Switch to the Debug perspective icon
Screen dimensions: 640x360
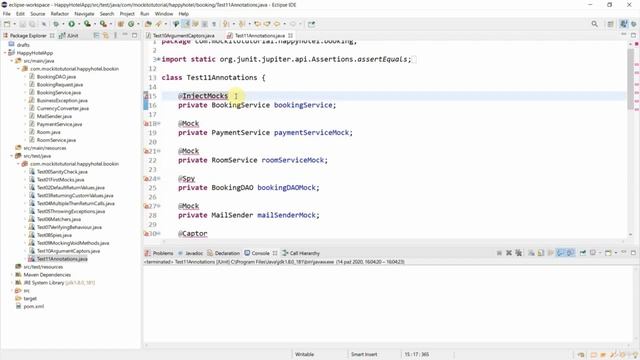point(634,24)
